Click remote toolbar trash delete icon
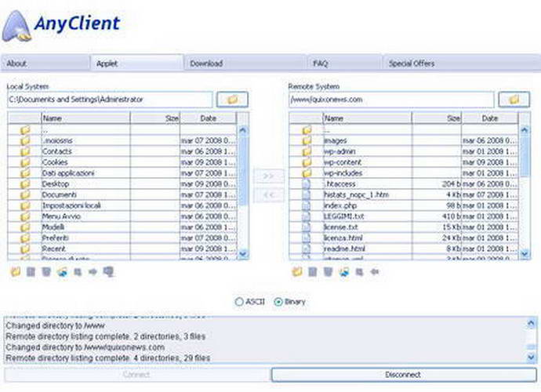 tap(328, 272)
